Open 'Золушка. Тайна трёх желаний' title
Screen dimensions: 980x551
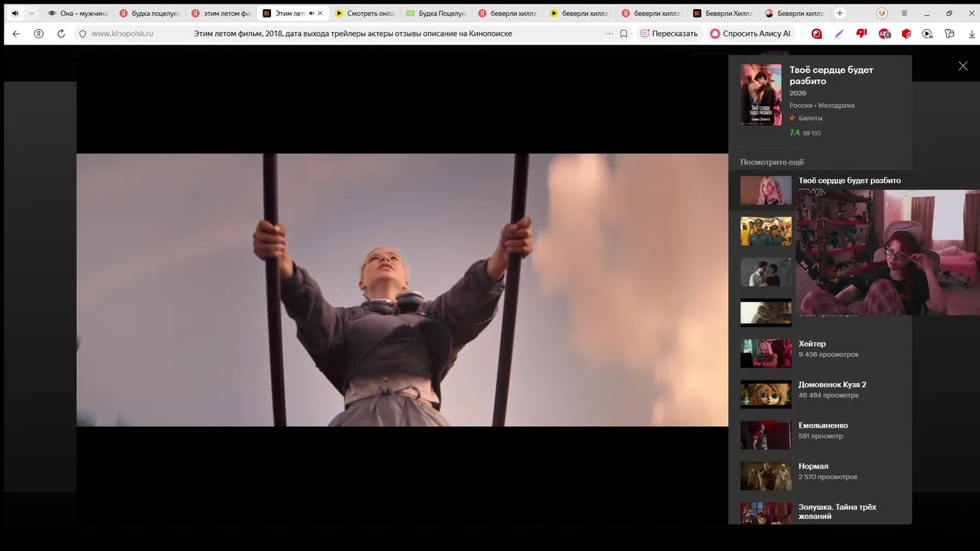tap(837, 511)
